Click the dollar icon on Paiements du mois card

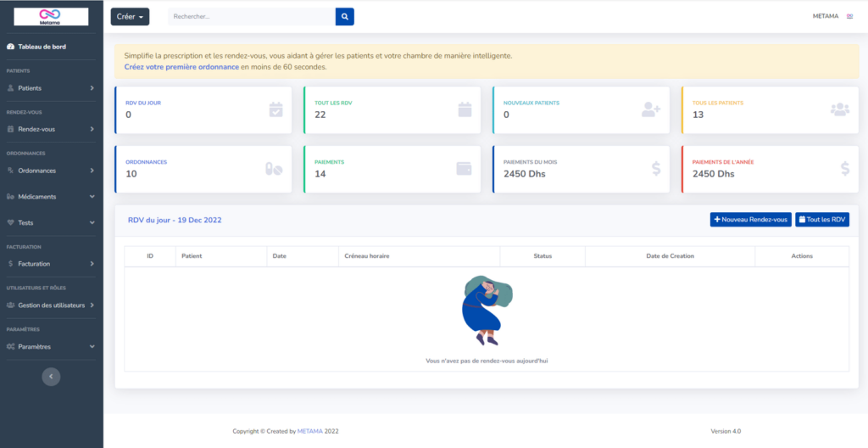tap(656, 169)
